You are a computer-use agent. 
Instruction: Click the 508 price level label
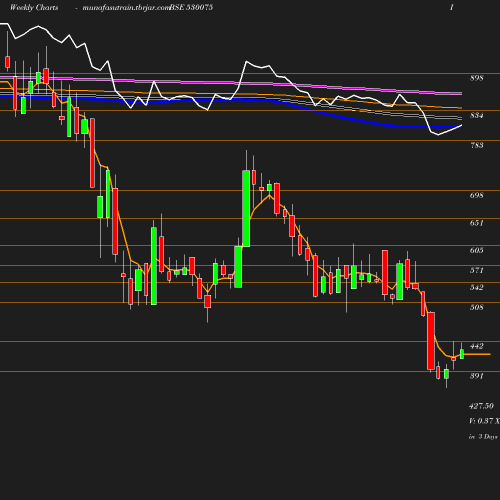477,307
